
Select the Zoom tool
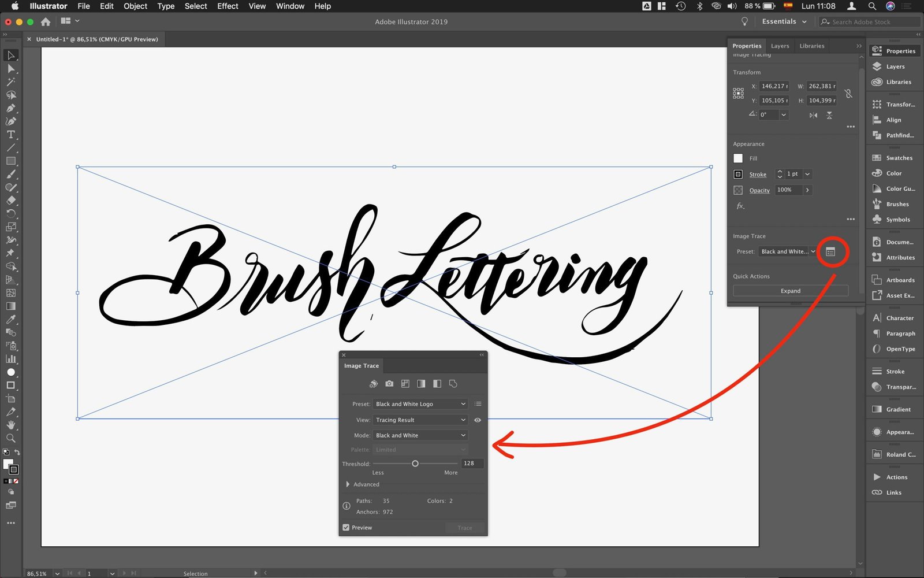[11, 438]
